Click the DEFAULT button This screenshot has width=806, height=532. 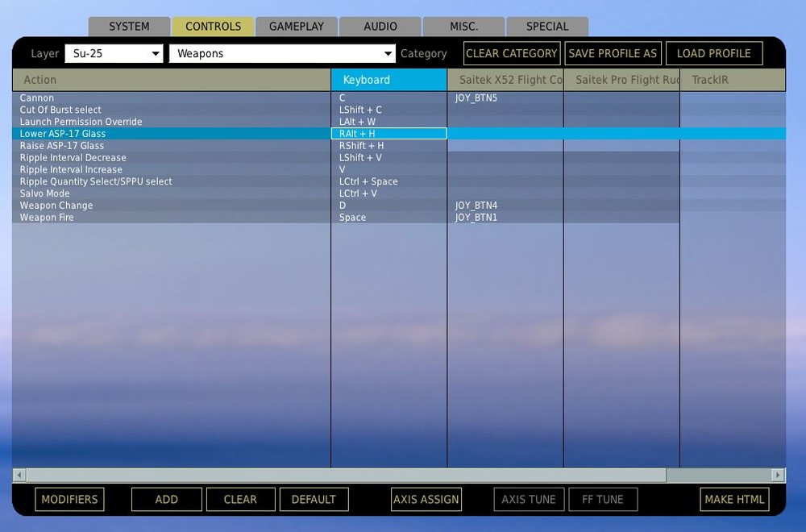[x=314, y=499]
